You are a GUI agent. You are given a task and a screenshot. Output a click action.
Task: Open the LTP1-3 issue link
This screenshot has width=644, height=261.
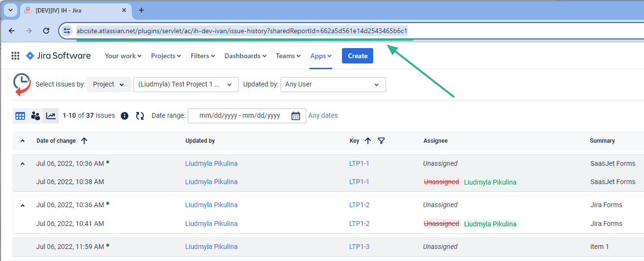(359, 247)
